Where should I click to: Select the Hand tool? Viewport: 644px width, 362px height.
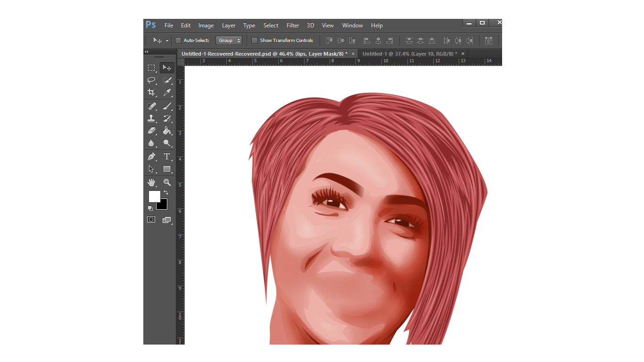click(151, 182)
